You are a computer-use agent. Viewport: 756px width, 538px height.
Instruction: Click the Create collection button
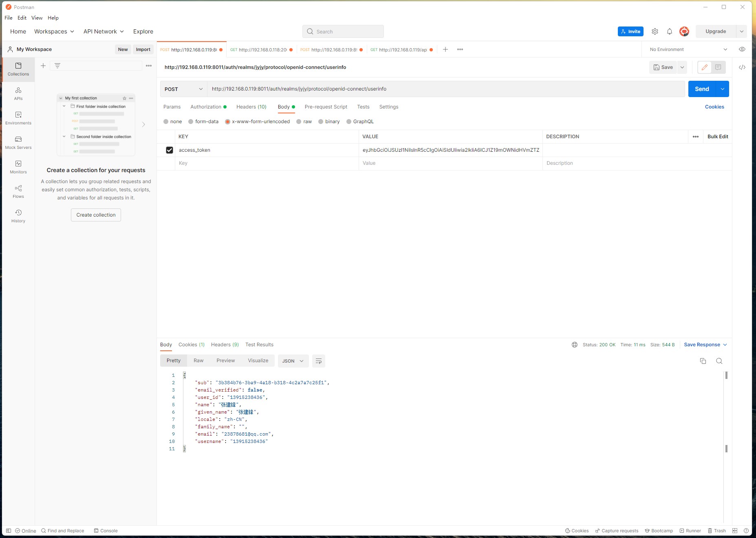(96, 215)
